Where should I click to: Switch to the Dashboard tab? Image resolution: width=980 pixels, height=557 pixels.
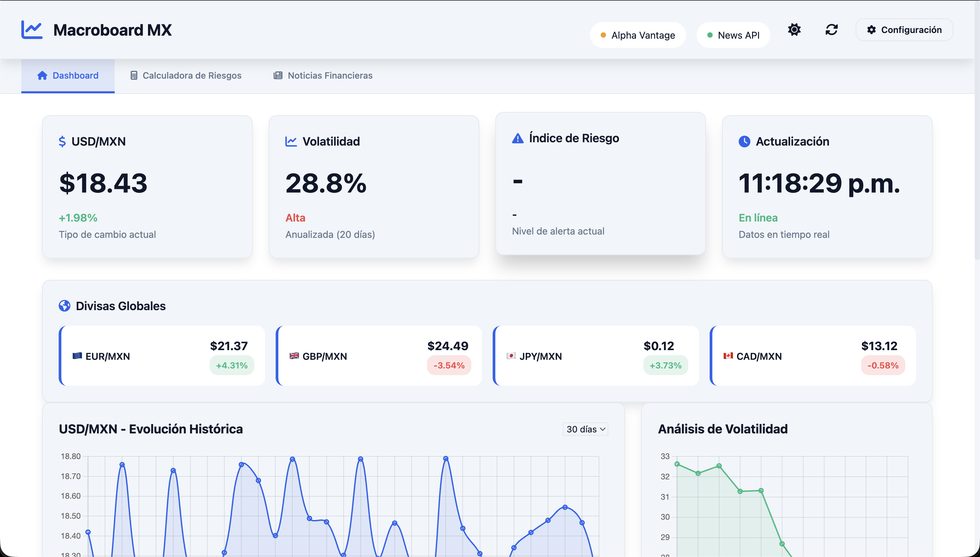click(x=68, y=75)
